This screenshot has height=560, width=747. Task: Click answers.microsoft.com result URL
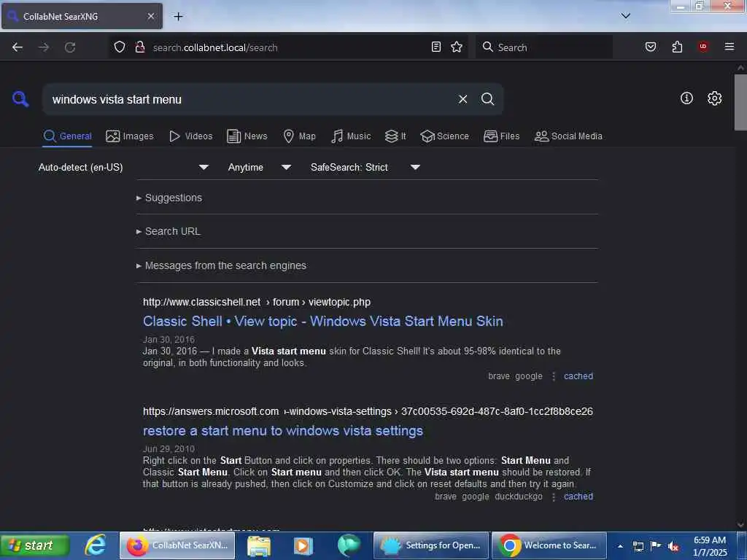coord(368,411)
